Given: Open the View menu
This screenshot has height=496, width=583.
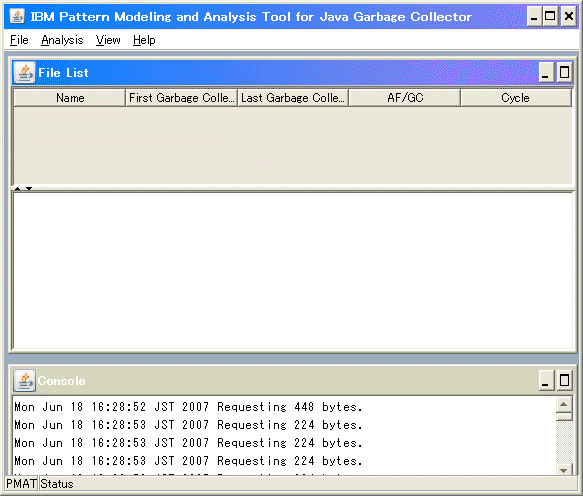Looking at the screenshot, I should point(108,40).
